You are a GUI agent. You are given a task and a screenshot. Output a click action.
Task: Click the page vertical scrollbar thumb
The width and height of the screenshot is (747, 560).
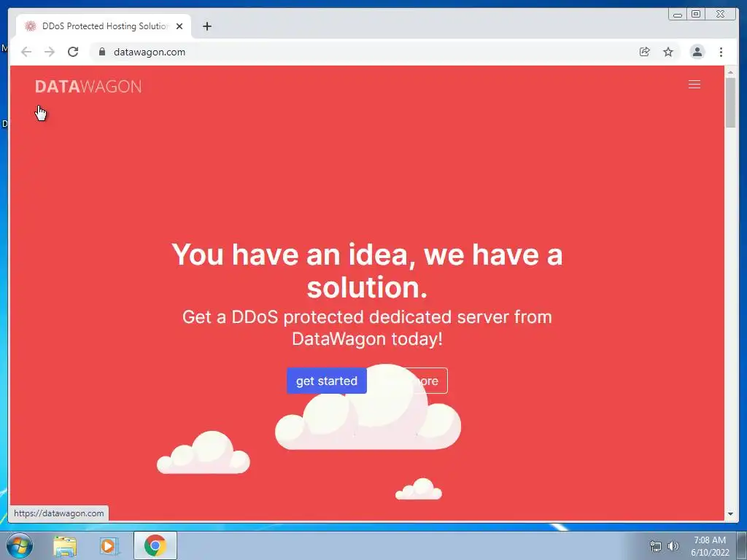pyautogui.click(x=730, y=102)
